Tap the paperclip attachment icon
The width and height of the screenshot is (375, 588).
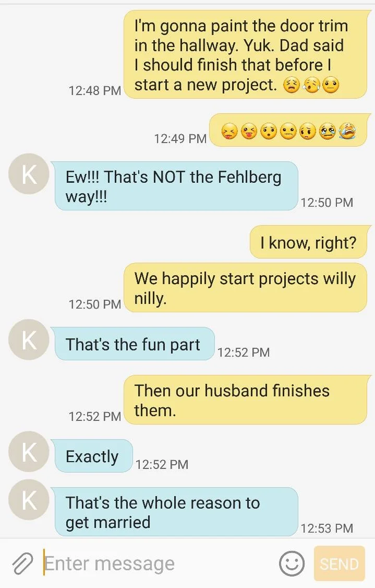[22, 563]
